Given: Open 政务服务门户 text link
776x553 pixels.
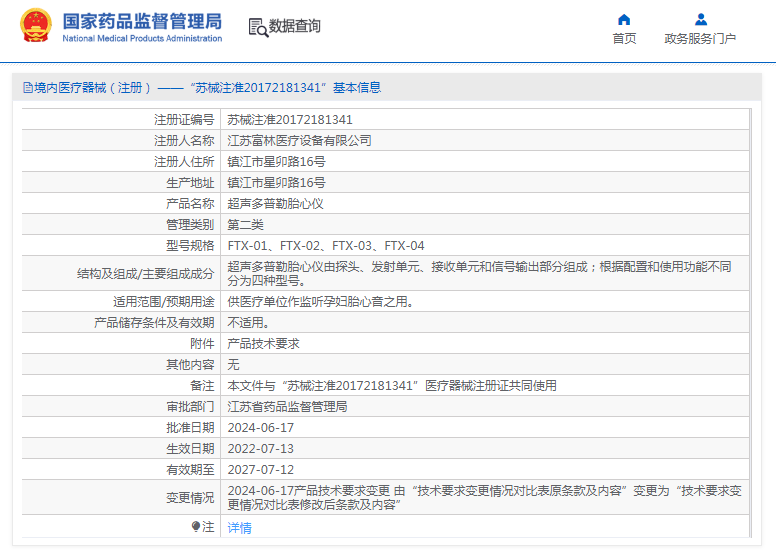Looking at the screenshot, I should pyautogui.click(x=700, y=39).
